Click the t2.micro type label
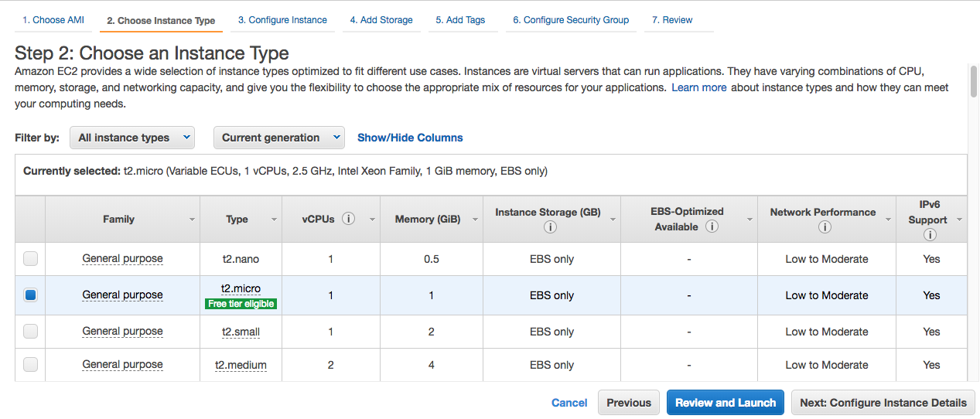This screenshot has height=419, width=980. [241, 288]
